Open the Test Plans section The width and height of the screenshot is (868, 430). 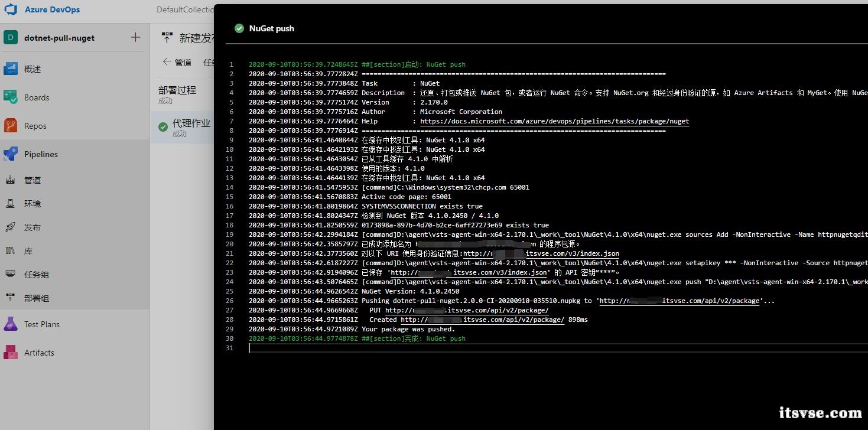pos(42,324)
